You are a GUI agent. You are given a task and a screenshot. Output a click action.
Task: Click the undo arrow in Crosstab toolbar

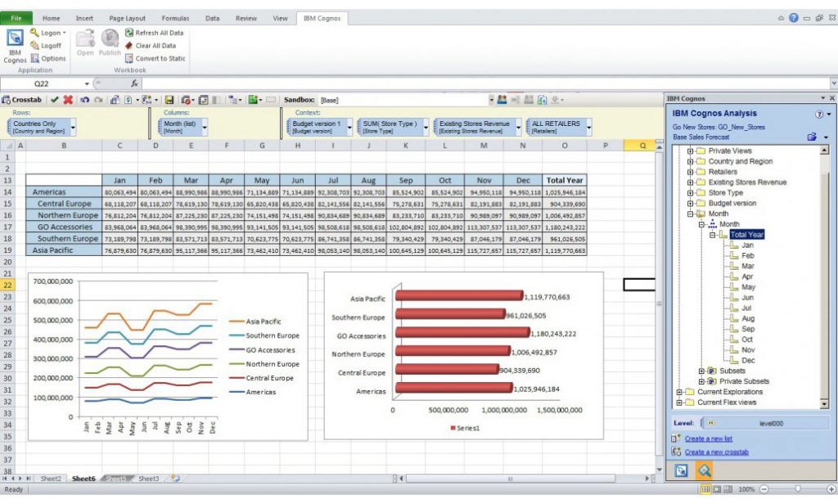point(84,100)
